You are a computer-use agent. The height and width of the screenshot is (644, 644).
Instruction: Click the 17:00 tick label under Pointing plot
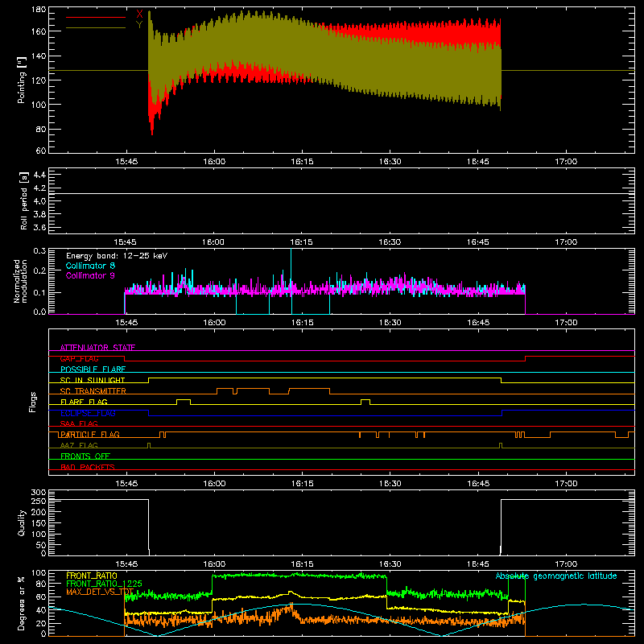point(566,162)
